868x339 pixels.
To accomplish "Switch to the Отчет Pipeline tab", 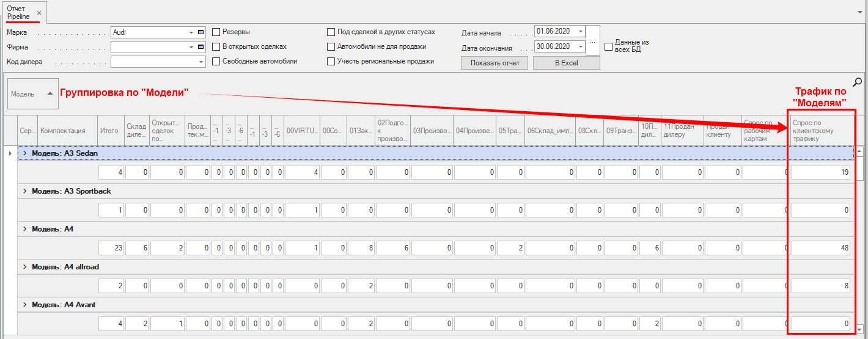I will point(18,13).
